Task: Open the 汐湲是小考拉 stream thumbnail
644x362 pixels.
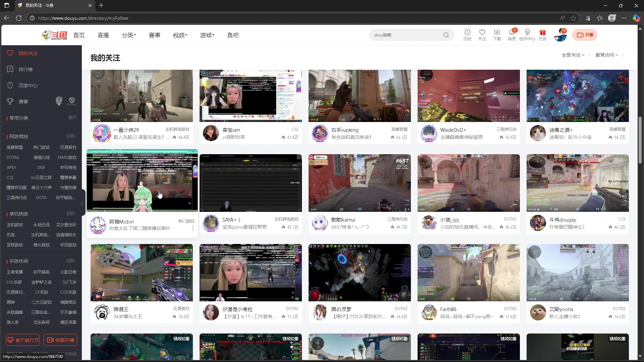Action: (x=251, y=273)
